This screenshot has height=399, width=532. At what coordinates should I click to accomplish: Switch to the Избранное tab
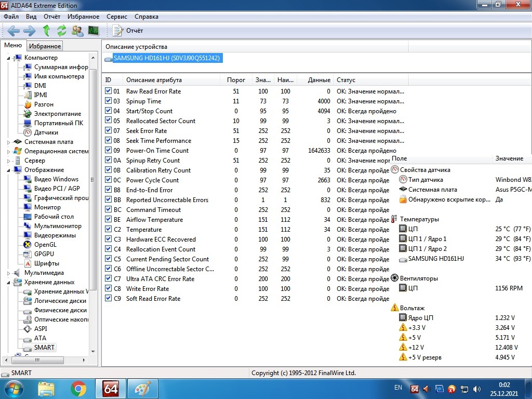click(x=45, y=46)
